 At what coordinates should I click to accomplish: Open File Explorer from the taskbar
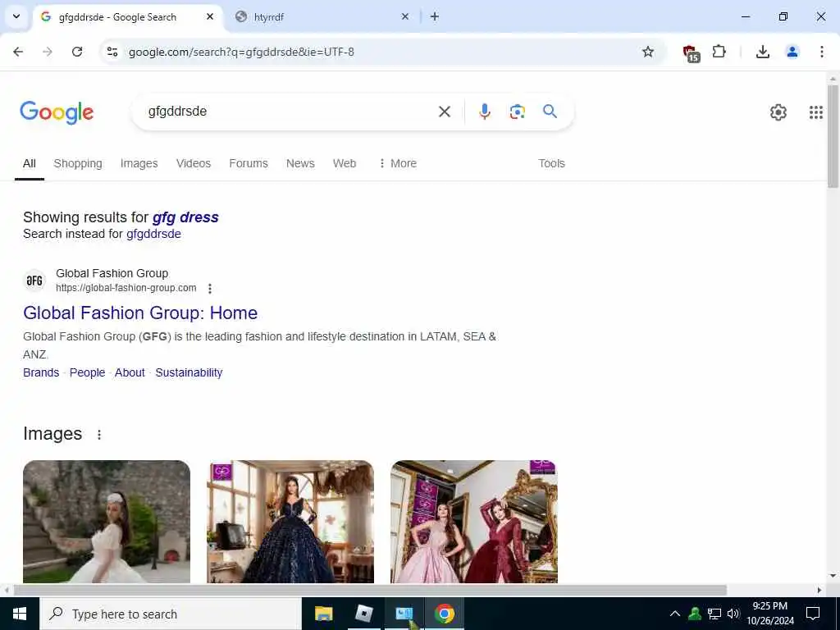point(323,614)
